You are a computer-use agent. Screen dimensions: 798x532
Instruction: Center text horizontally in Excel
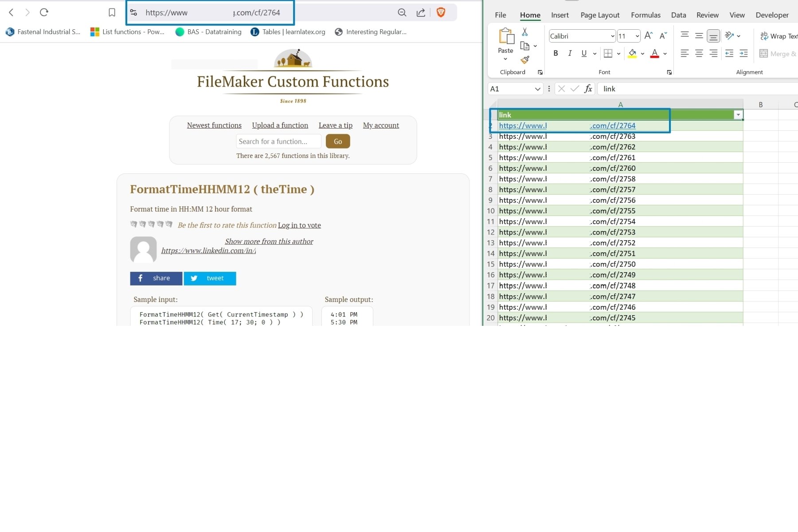pos(699,53)
